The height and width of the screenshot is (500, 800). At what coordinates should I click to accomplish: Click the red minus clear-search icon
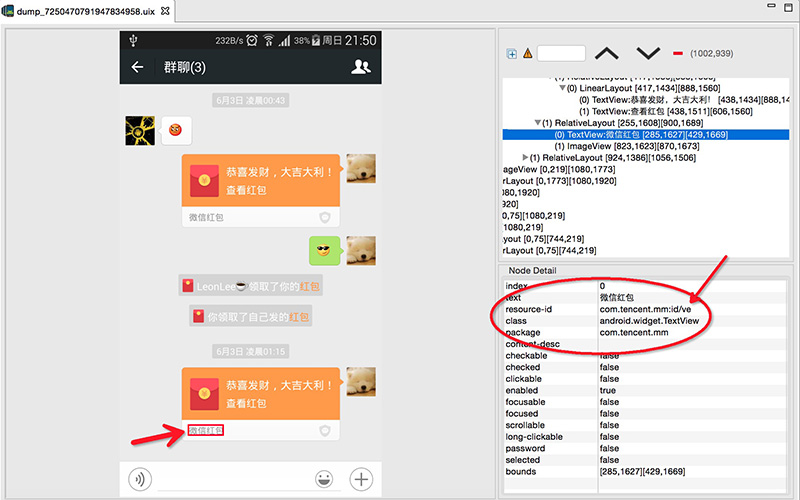[678, 53]
